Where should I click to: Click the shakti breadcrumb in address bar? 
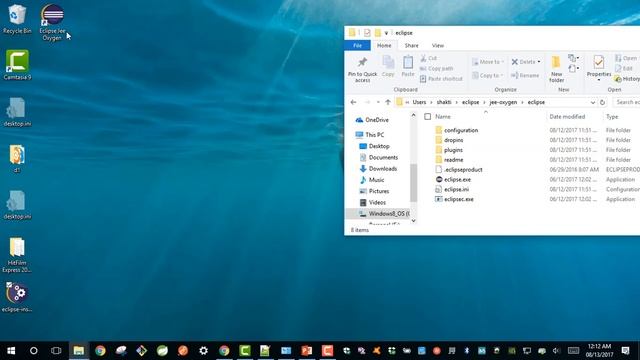coord(444,102)
